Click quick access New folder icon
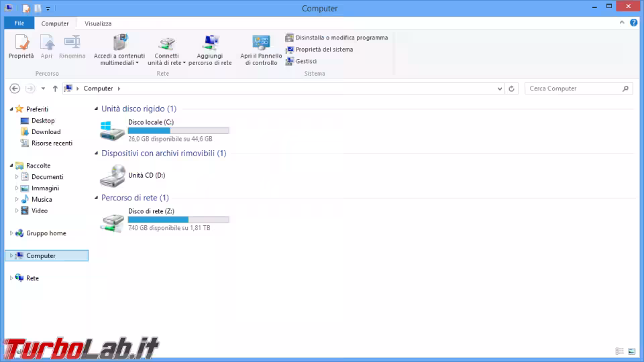The height and width of the screenshot is (362, 644). tap(38, 8)
